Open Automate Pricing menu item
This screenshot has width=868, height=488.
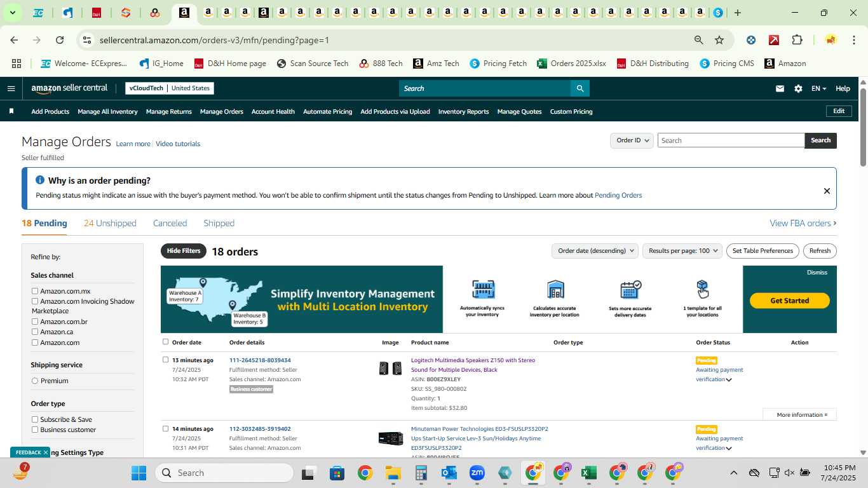click(327, 112)
